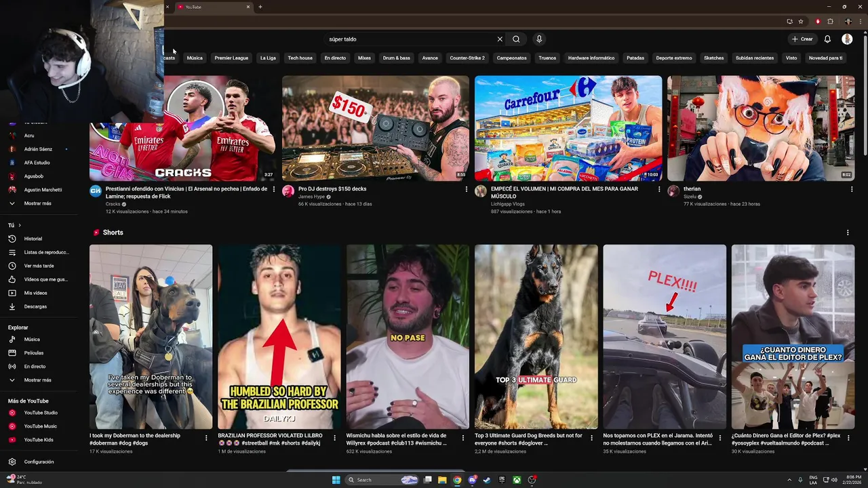
Task: Click the Windows Start button
Action: pos(336,480)
